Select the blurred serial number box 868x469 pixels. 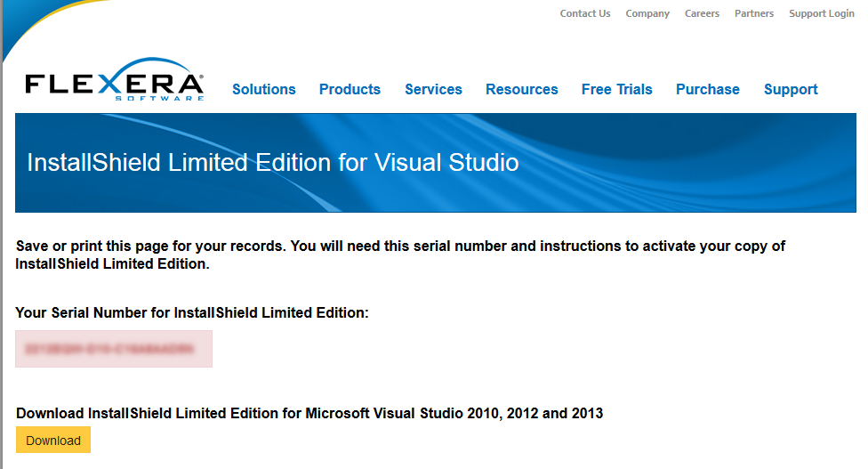point(114,349)
